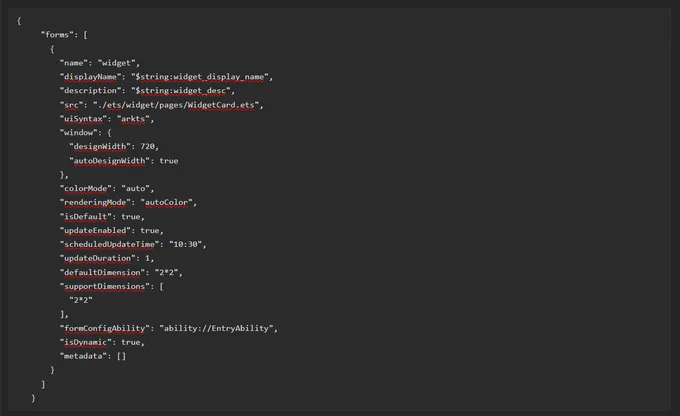Click the "uiSyntax" key
Image resolution: width=680 pixels, height=416 pixels.
pos(83,119)
